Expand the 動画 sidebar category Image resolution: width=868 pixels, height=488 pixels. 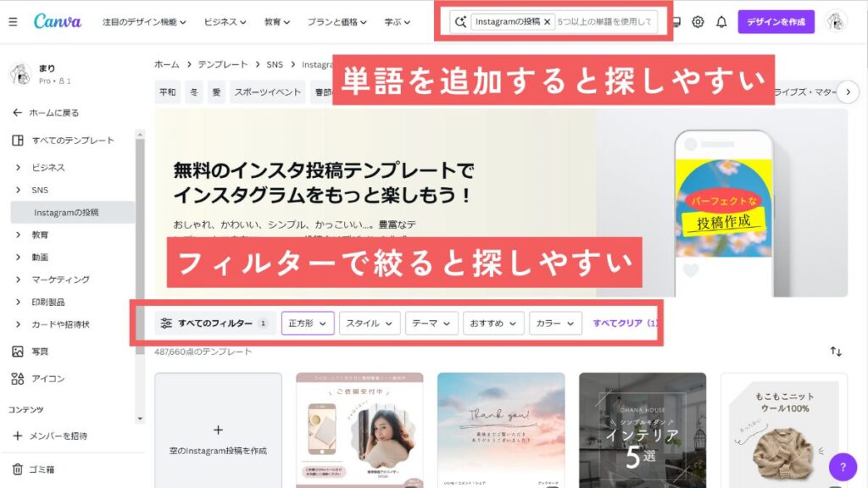point(18,258)
